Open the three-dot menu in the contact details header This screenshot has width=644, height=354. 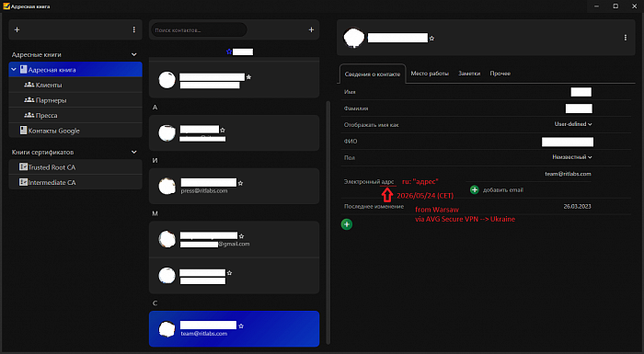pos(625,38)
